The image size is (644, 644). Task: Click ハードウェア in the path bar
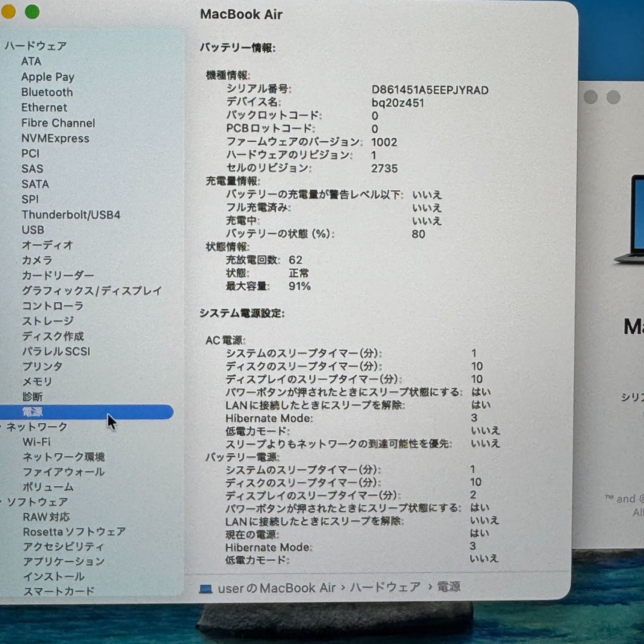[x=385, y=587]
